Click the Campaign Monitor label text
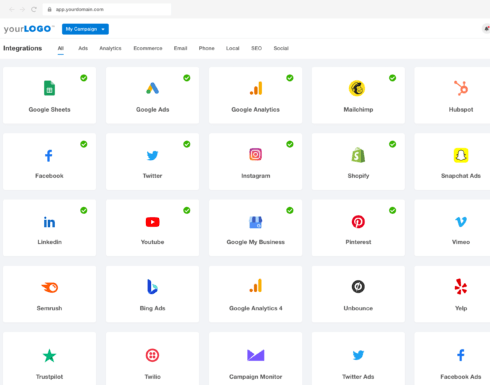 click(x=256, y=377)
